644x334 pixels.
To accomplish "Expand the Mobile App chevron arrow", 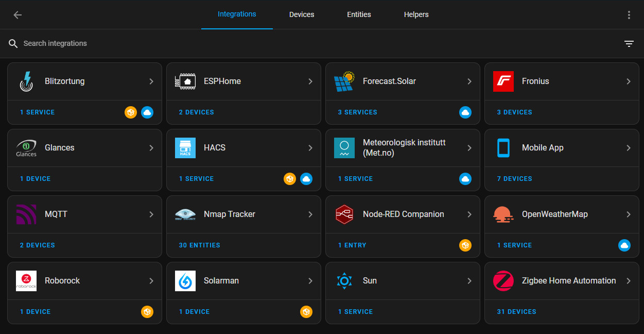I will pyautogui.click(x=629, y=148).
